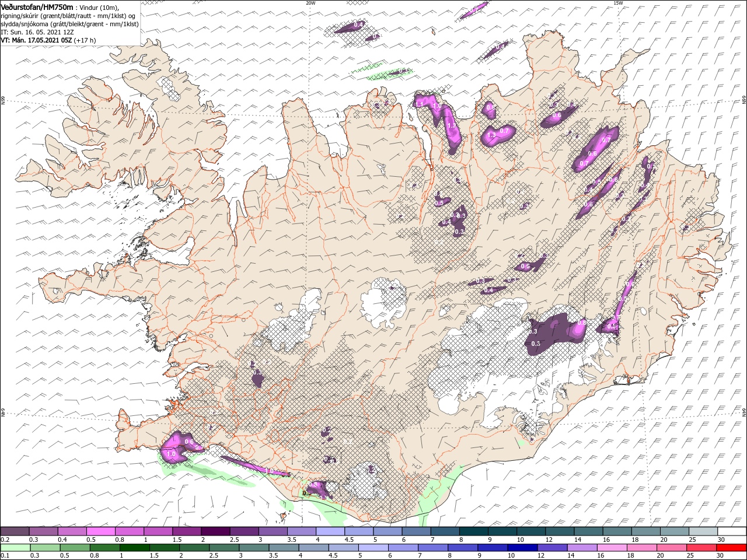This screenshot has height=560, width=747.
Task: Choose the rain legend swatch between 2 and 2.5
Action: [x=194, y=548]
